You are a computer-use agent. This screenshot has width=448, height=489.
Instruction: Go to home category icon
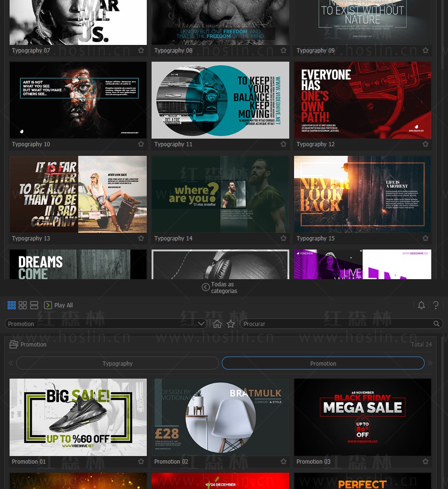tap(217, 324)
